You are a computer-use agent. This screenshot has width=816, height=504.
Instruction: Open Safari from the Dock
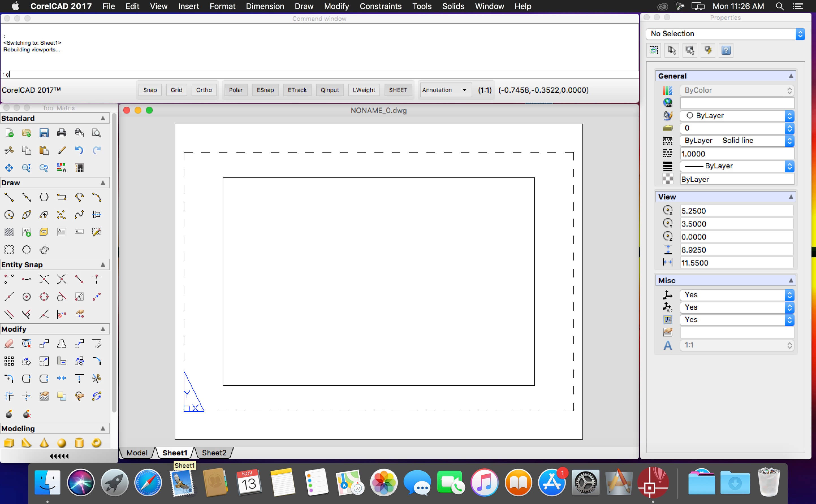pyautogui.click(x=148, y=482)
